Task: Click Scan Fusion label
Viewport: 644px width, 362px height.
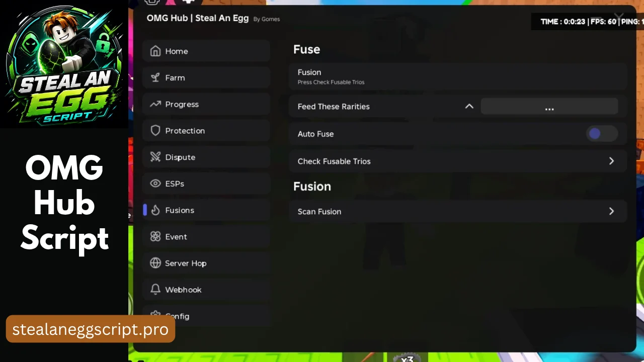Action: (319, 212)
